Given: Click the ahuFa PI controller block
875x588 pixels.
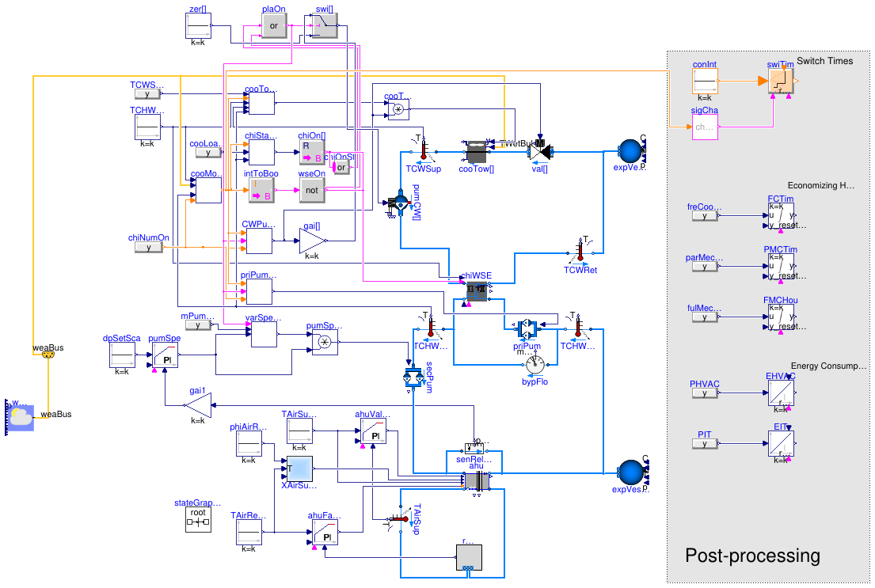Looking at the screenshot, I should tap(325, 533).
